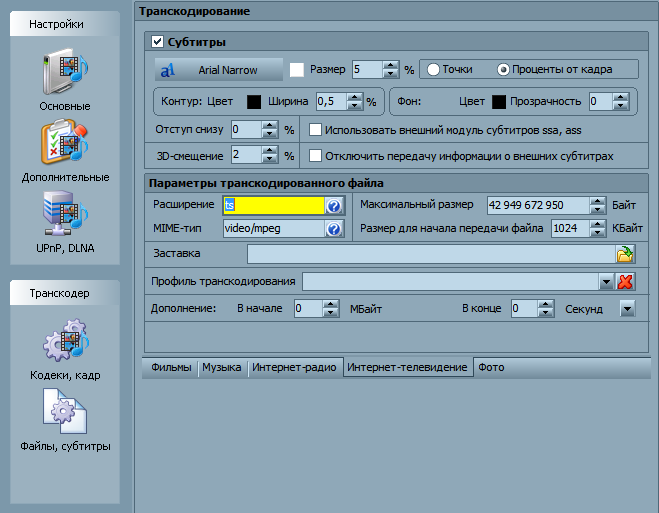The image size is (659, 513).
Task: Enable external subtitle module ssa, ass
Action: click(315, 130)
